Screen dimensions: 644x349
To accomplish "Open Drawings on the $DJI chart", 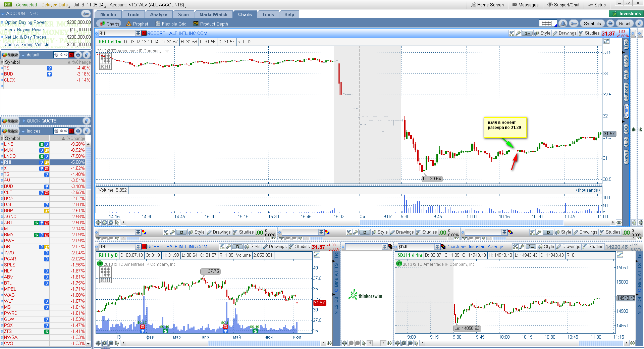I will [569, 247].
